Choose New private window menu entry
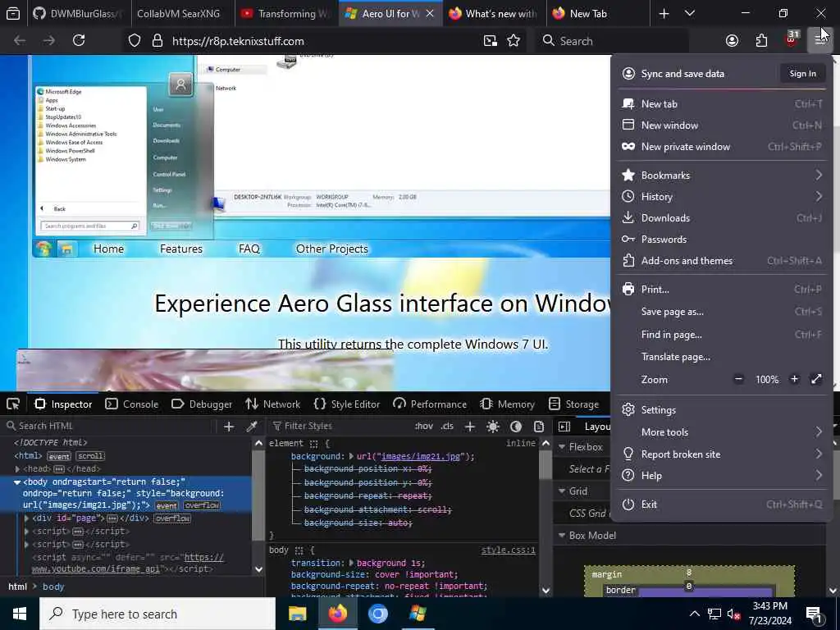The height and width of the screenshot is (630, 840). [722, 147]
